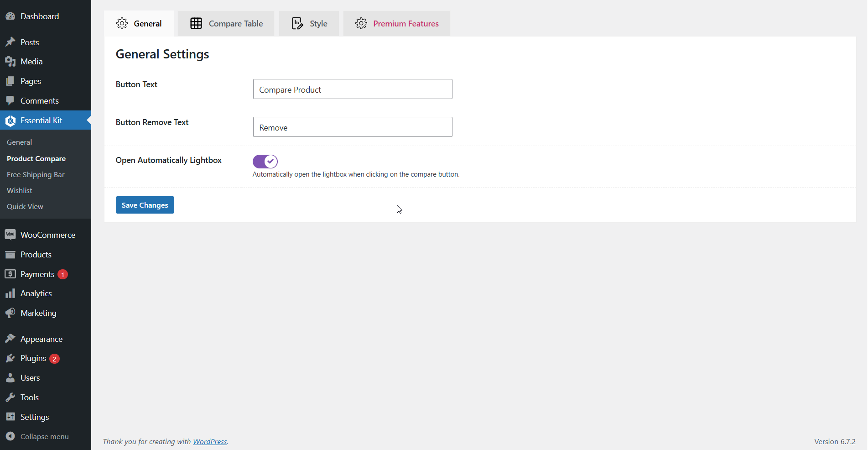Follow the WordPress footer link
868x450 pixels.
click(210, 441)
